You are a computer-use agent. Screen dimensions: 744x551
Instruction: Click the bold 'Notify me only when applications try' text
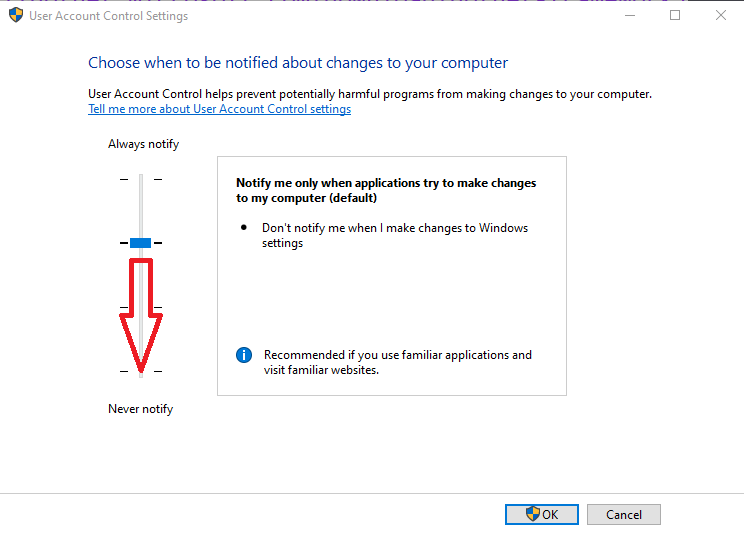click(x=386, y=190)
